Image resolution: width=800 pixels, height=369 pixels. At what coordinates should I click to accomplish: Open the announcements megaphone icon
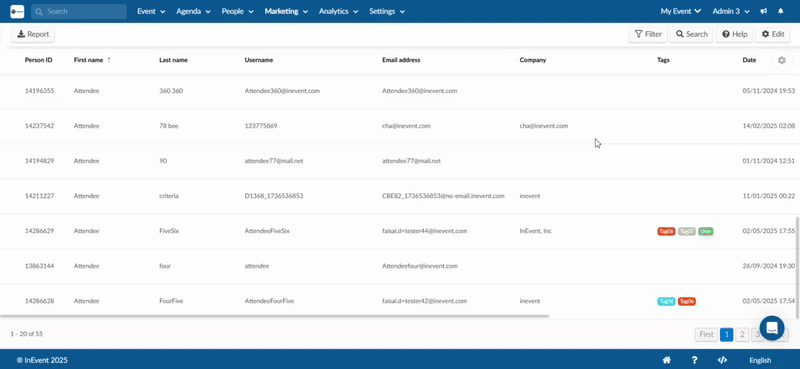(763, 11)
